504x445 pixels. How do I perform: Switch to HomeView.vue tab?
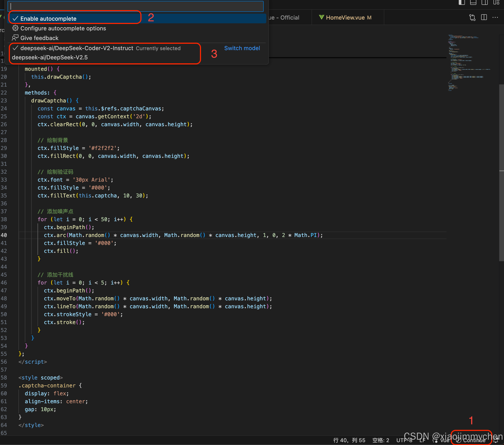345,18
